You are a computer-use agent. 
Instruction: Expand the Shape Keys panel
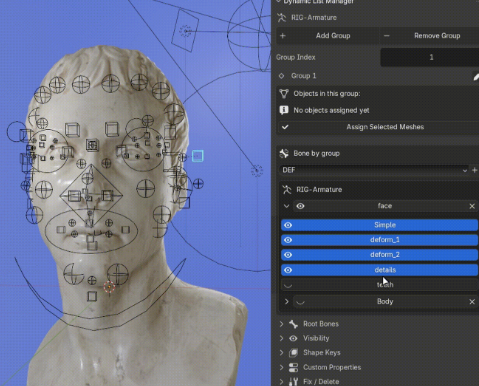[282, 353]
